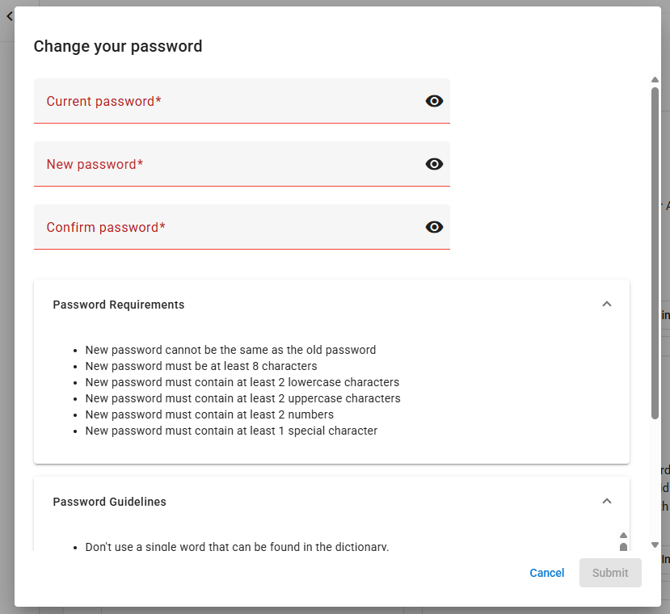Click the Password Guidelines panel header title

pos(110,502)
